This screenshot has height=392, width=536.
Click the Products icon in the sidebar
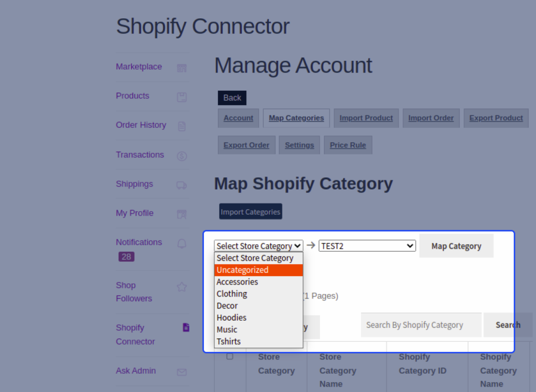[x=181, y=96]
